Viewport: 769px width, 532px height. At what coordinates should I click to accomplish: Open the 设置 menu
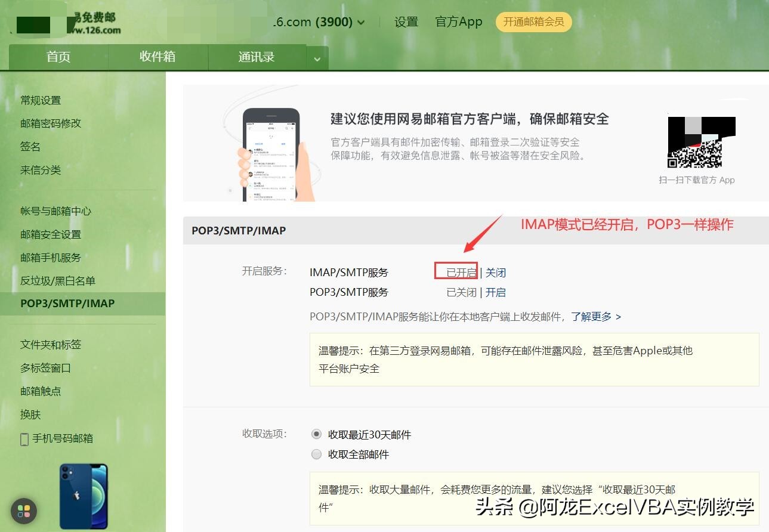click(406, 21)
